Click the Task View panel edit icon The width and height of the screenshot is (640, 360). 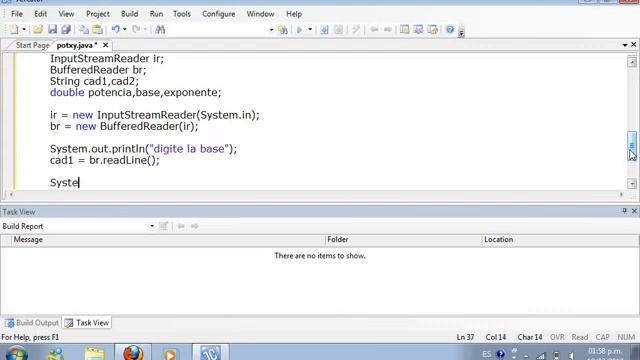(x=164, y=226)
